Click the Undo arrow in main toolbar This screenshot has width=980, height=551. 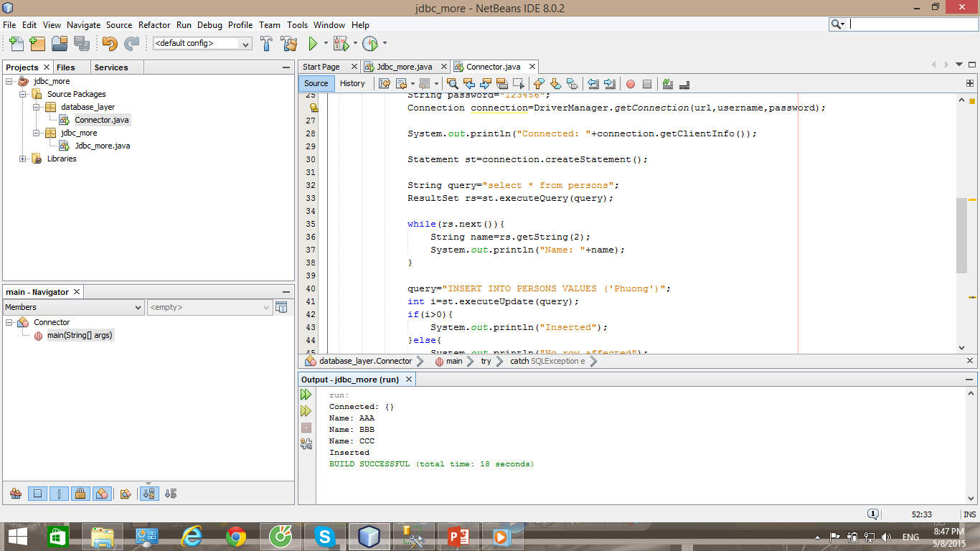click(x=109, y=44)
